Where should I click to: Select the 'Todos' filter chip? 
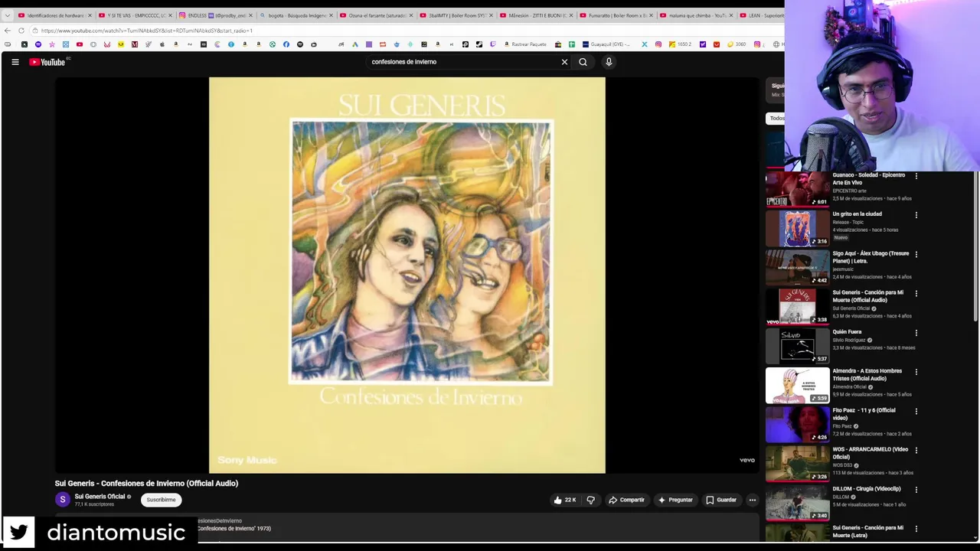776,119
